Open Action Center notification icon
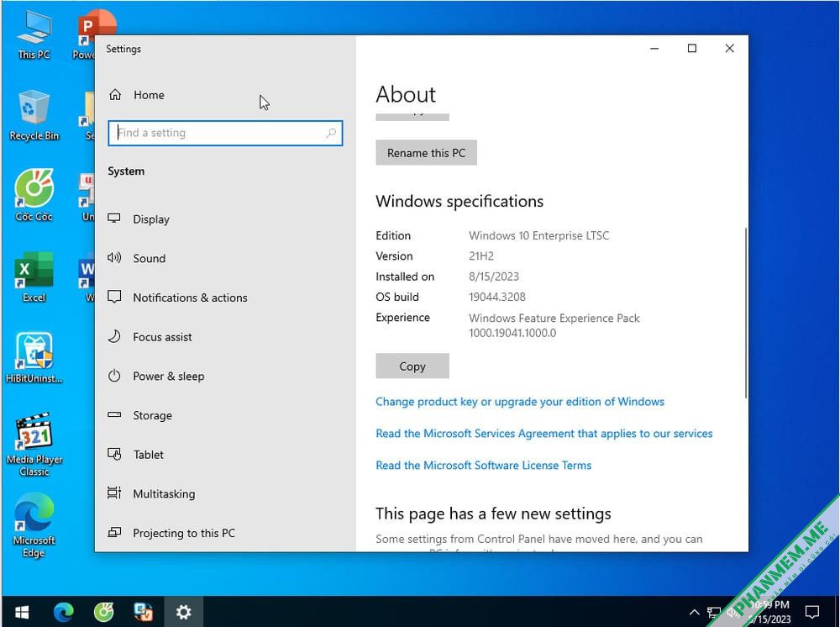Image resolution: width=840 pixels, height=627 pixels. [x=812, y=612]
